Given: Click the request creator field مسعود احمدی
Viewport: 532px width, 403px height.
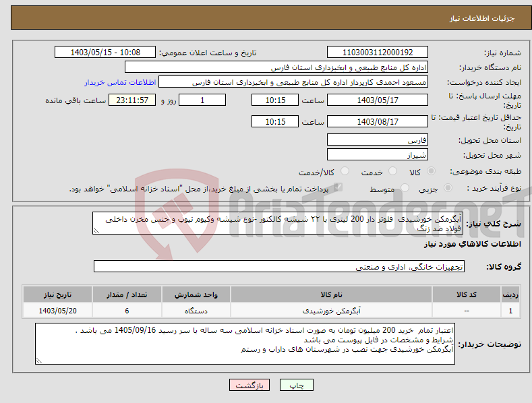Looking at the screenshot, I should (x=293, y=82).
